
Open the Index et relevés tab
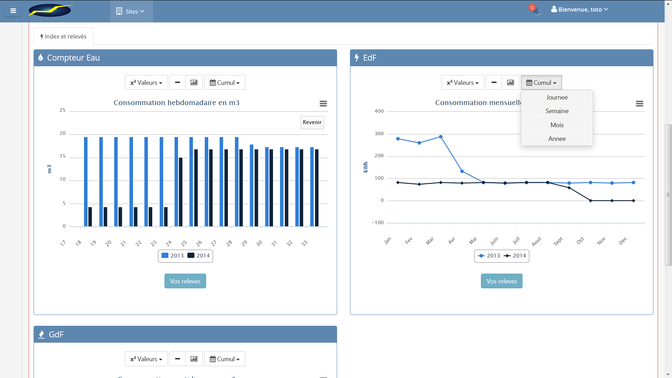pos(63,36)
